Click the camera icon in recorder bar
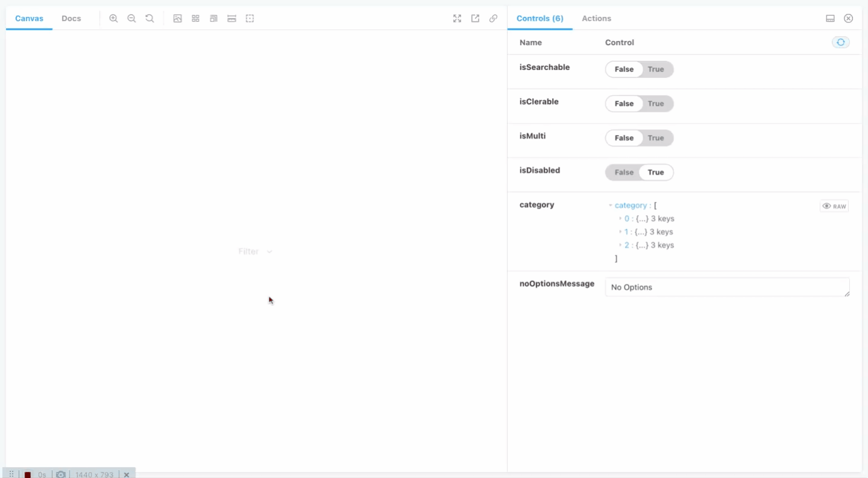Viewport: 868px width, 478px height. tap(61, 474)
